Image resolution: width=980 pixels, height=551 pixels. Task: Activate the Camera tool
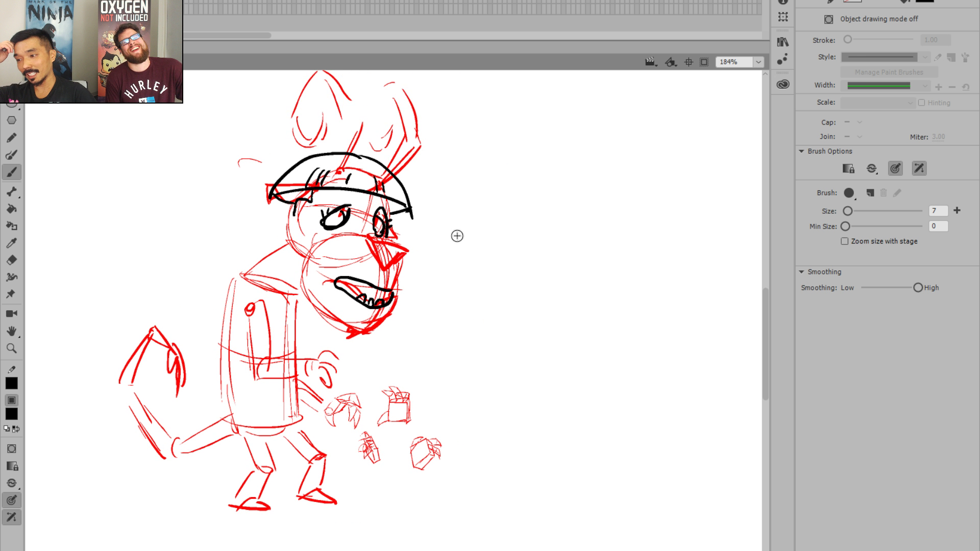tap(11, 314)
